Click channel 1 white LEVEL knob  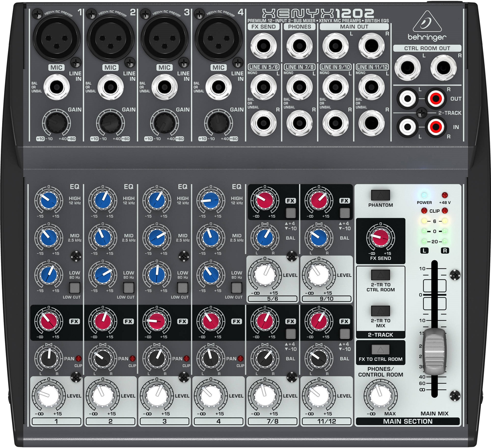(x=49, y=396)
